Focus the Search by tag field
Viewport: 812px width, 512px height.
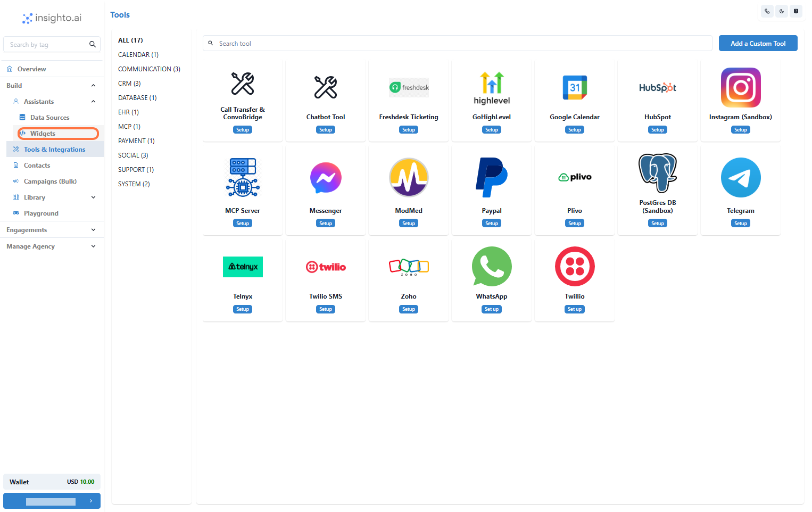pyautogui.click(x=52, y=45)
